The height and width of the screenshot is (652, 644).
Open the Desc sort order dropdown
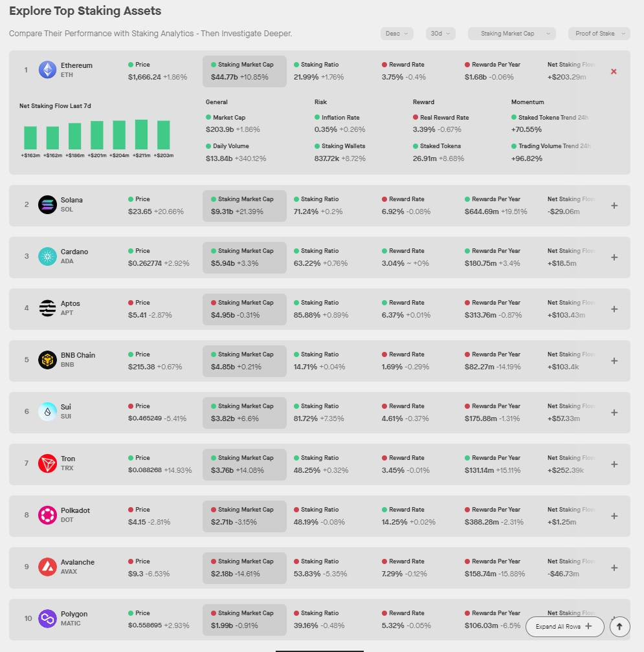coord(397,33)
